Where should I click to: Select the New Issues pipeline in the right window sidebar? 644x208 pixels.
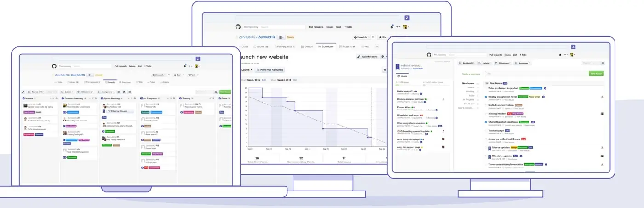(x=468, y=83)
